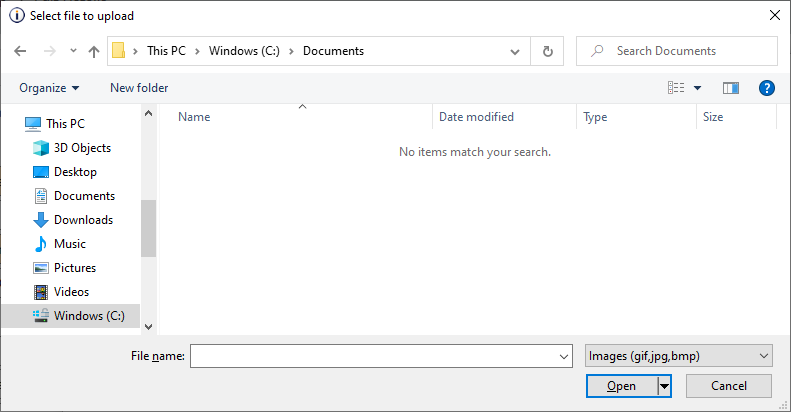This screenshot has height=412, width=791.
Task: Select Music in the sidebar
Action: point(70,244)
